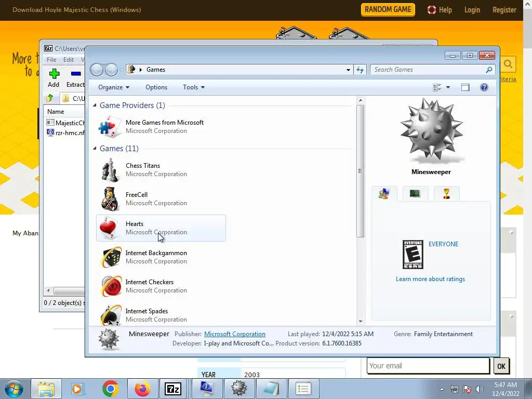Open the recent pages dropdown arrow
Screen dimensions: 532x399
(122, 70)
